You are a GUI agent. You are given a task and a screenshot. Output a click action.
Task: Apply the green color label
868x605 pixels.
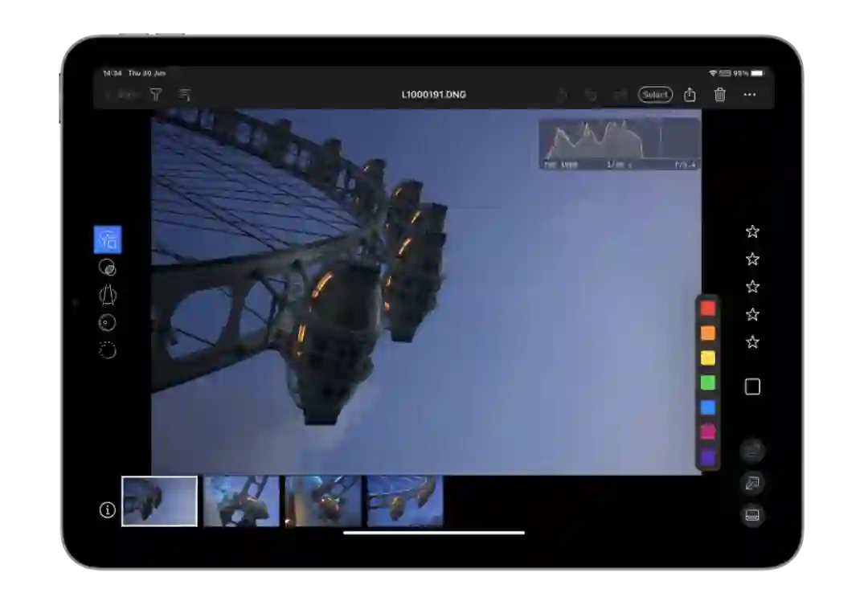point(707,382)
